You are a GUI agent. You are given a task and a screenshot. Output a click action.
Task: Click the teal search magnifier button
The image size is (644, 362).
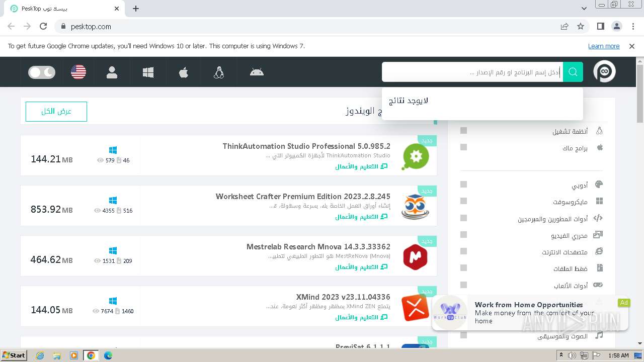pyautogui.click(x=573, y=72)
